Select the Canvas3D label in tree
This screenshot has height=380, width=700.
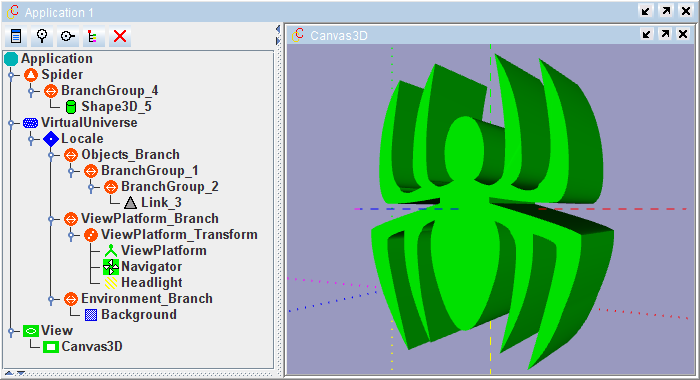tap(92, 347)
